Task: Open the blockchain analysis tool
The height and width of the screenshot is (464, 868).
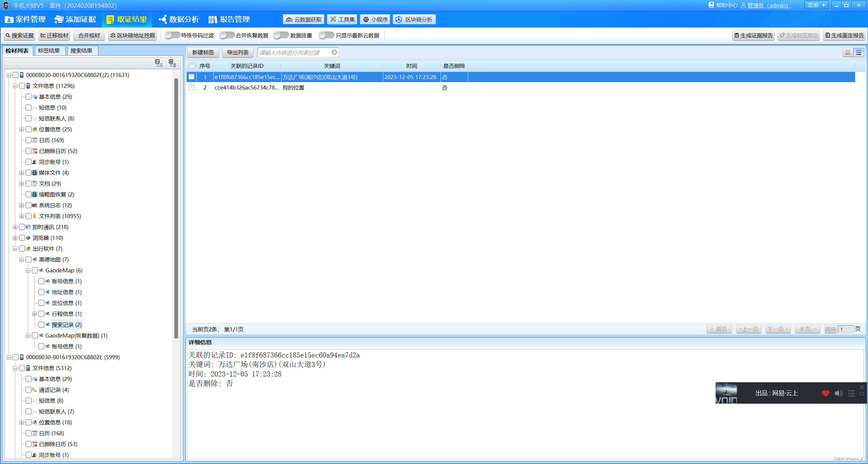Action: click(x=414, y=19)
